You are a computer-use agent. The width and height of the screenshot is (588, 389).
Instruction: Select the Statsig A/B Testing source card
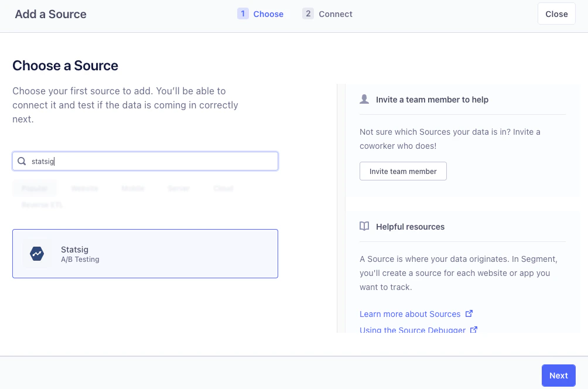coord(145,254)
